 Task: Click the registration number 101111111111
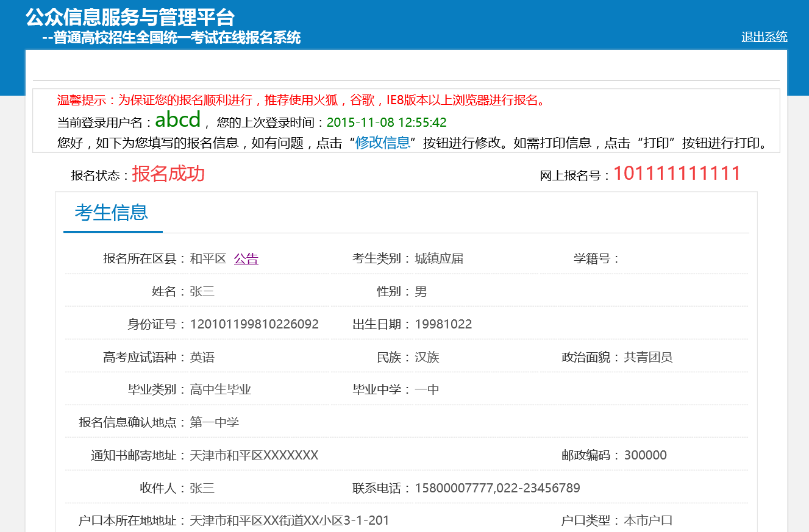tap(676, 174)
